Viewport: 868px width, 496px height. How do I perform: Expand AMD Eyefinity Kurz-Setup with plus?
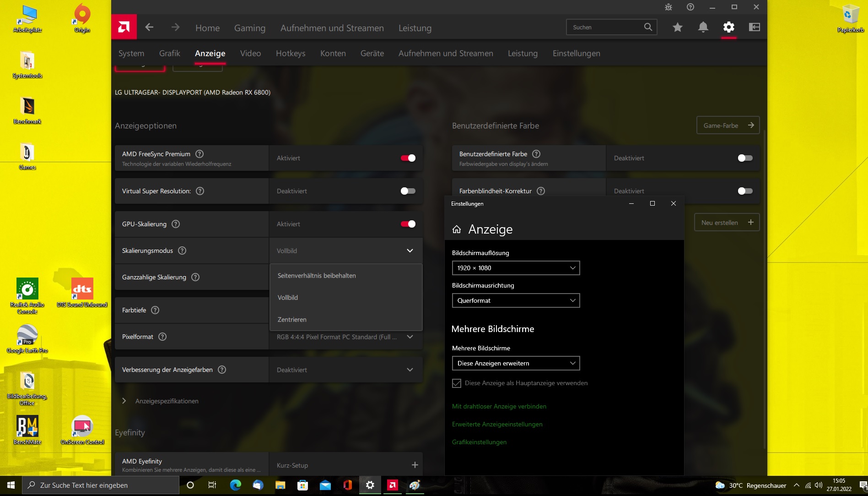point(415,465)
